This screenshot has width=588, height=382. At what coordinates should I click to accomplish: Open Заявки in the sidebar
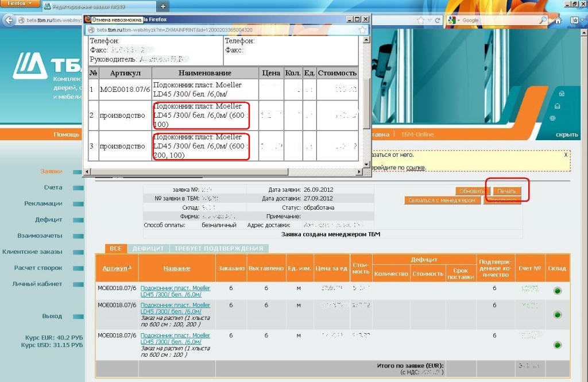pos(51,172)
